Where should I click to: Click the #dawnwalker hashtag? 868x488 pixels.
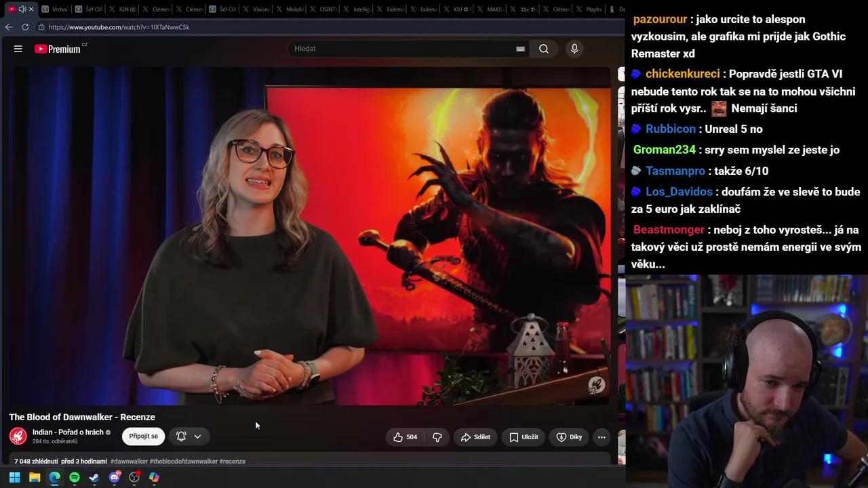click(129, 462)
